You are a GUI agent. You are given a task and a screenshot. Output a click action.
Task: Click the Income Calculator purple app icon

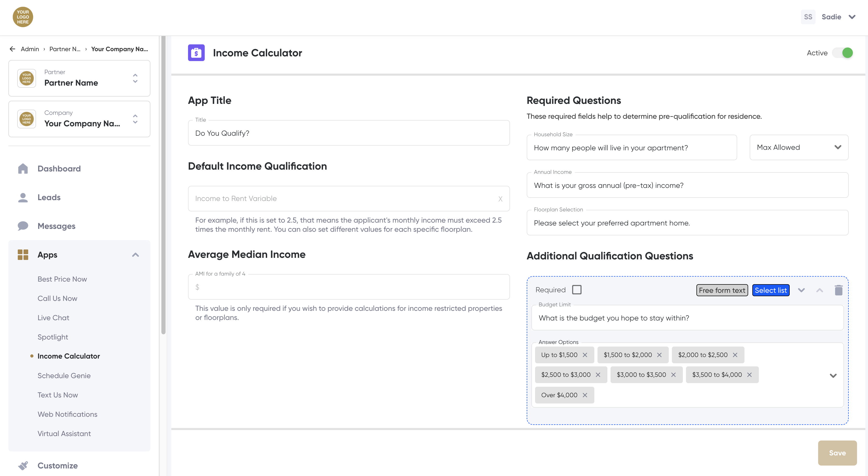click(x=196, y=53)
